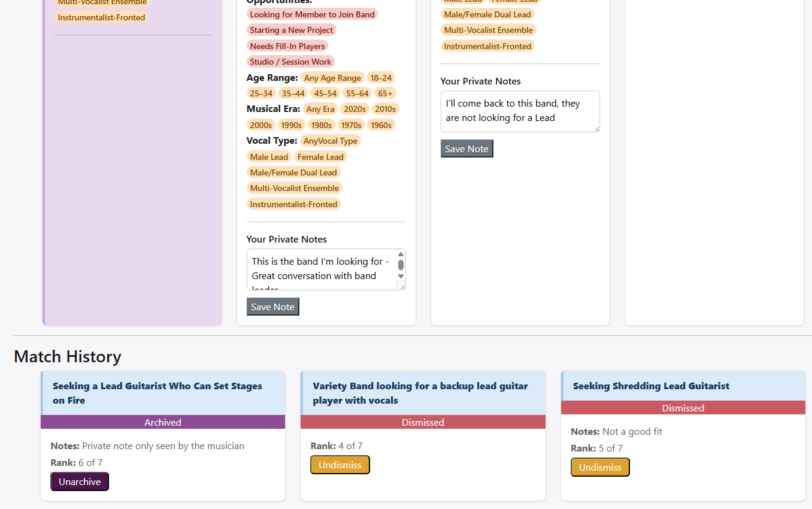Image resolution: width=812 pixels, height=509 pixels.
Task: Undismiss the Variety Band match
Action: (x=340, y=465)
